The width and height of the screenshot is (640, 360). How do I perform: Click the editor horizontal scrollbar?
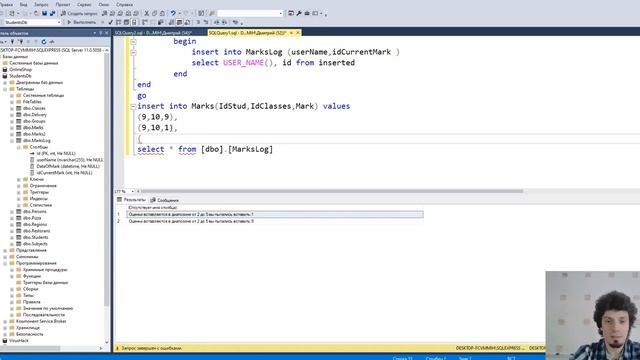331,191
